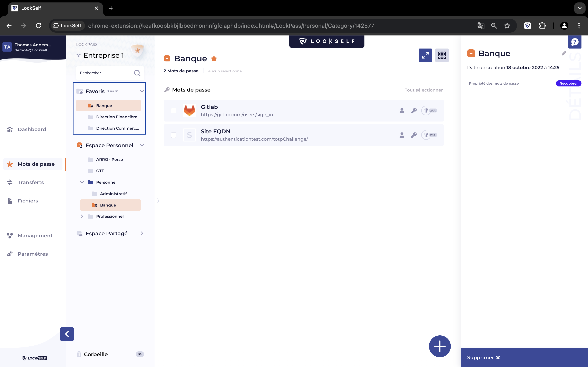
Task: Open the help question mark icon
Action: [x=575, y=42]
